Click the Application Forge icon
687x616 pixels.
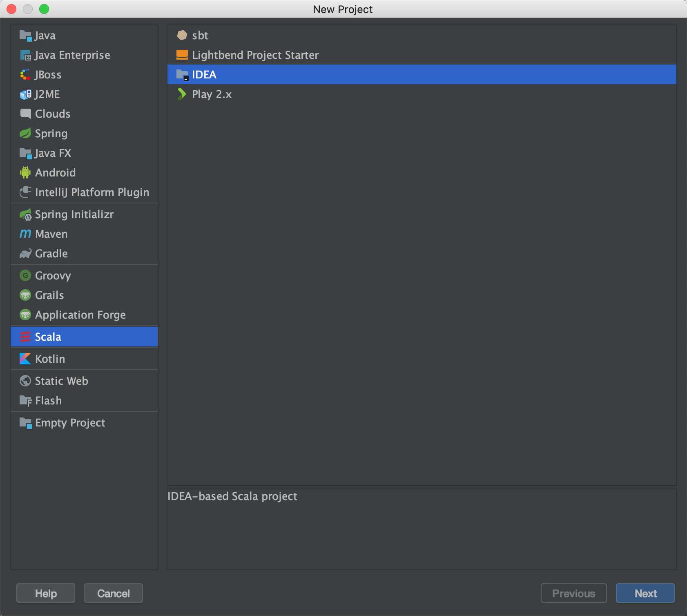coord(25,315)
